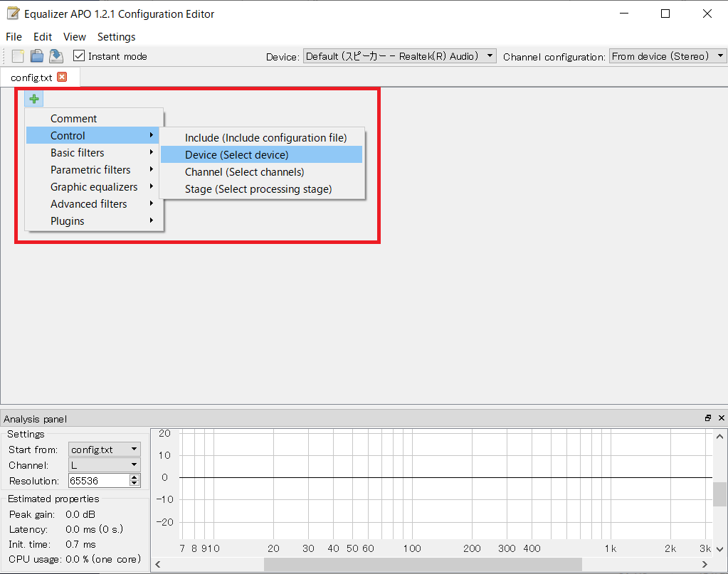Expand the Advanced filters submenu
Viewport: 728px width, 574px height.
[x=93, y=204]
